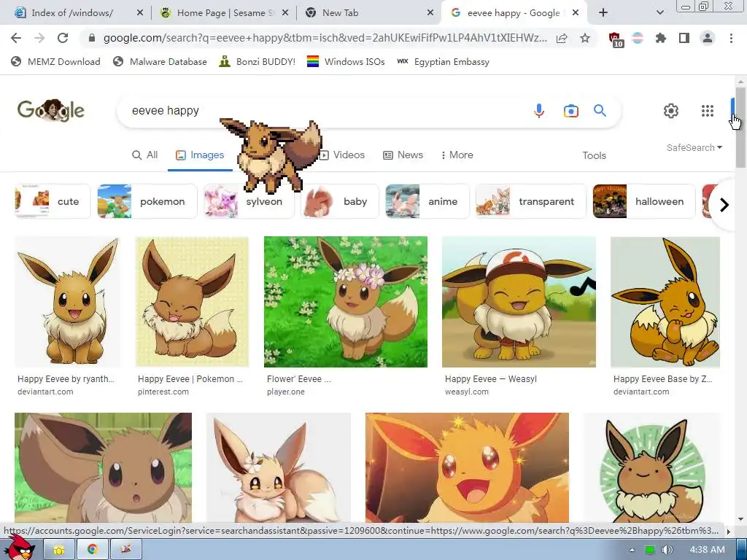This screenshot has height=560, width=747.
Task: Open the More search options menu
Action: pos(457,155)
